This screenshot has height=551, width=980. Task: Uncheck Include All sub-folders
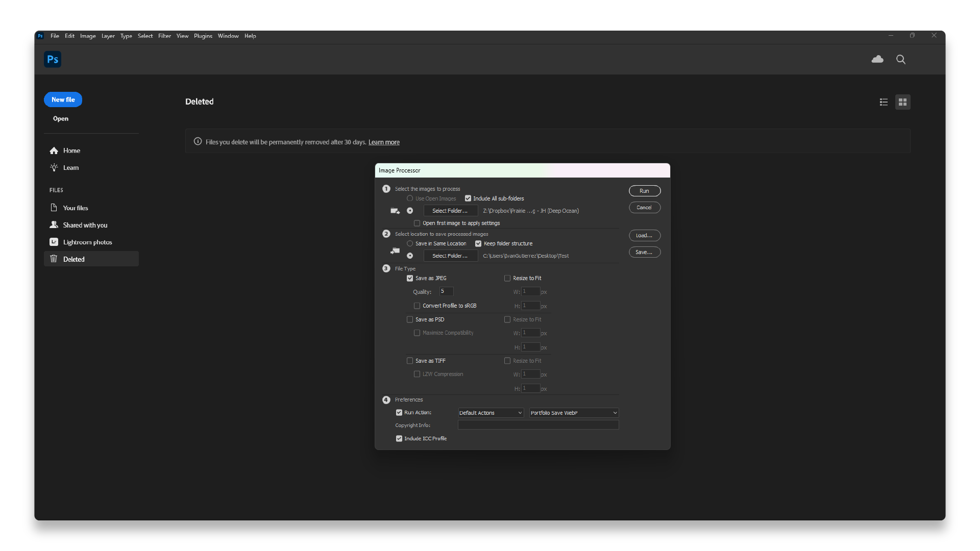[468, 198]
